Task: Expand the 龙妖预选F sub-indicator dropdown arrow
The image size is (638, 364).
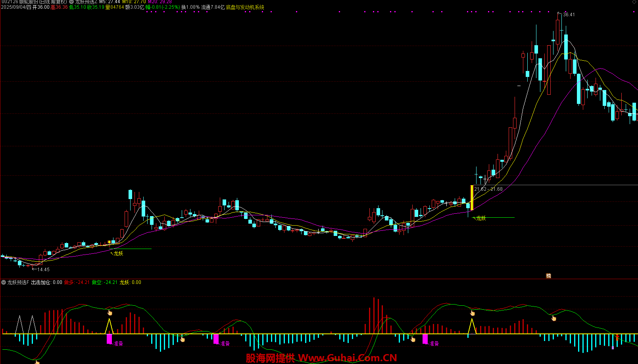Action: [x=4, y=282]
